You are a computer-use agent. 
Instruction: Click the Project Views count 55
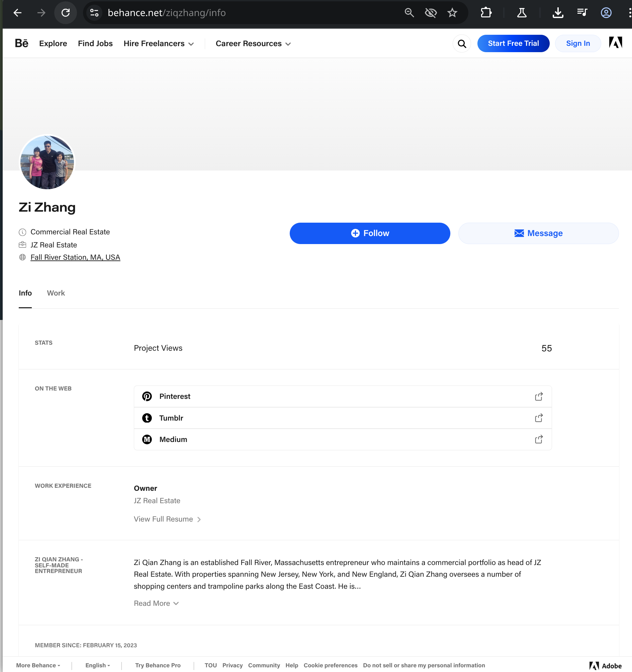(546, 348)
